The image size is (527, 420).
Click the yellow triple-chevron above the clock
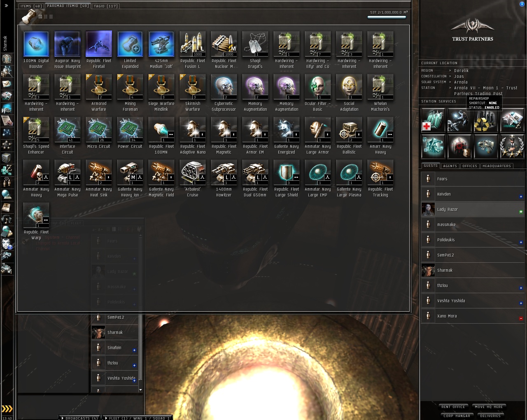click(7, 408)
